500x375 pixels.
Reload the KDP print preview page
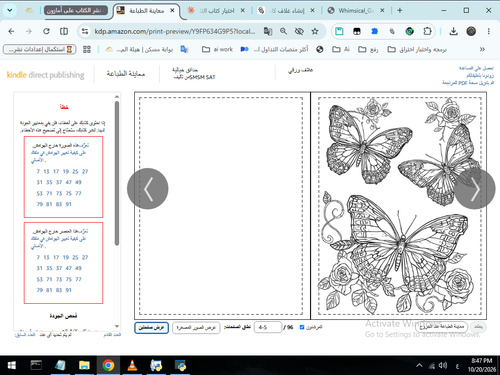46,31
